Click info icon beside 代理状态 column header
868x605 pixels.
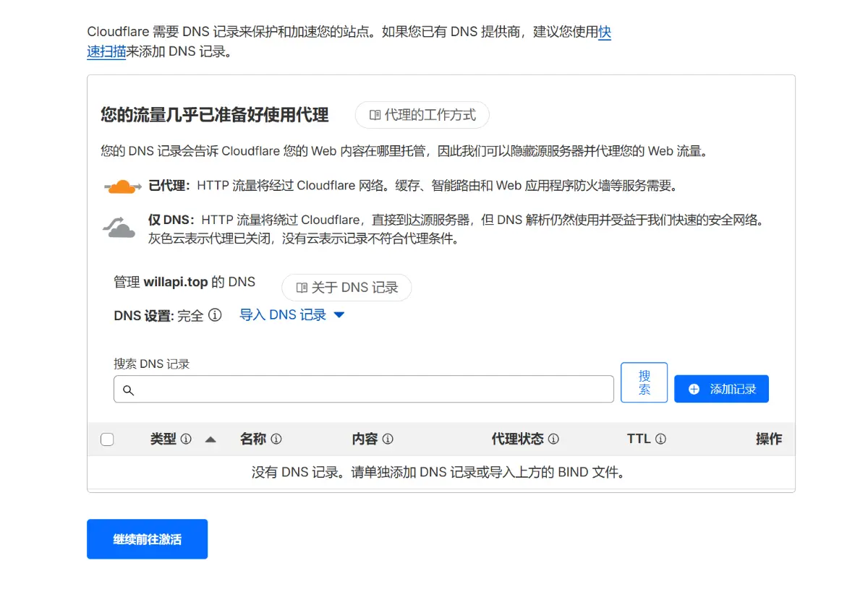[553, 439]
